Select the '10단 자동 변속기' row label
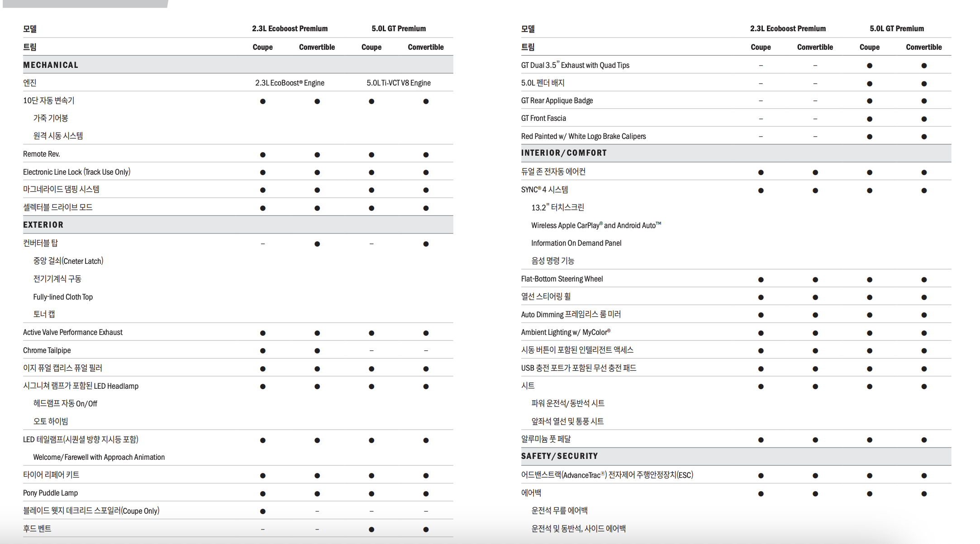Image resolution: width=980 pixels, height=544 pixels. [49, 100]
